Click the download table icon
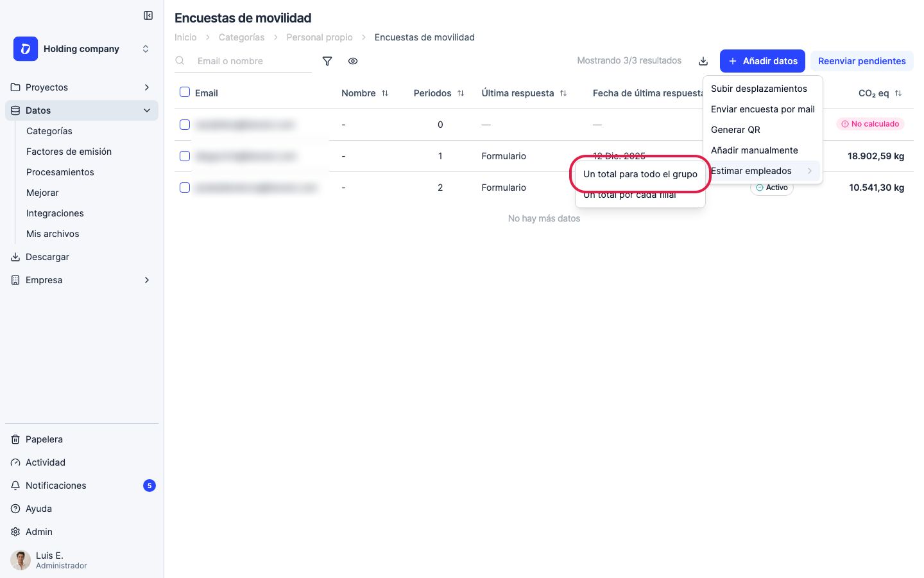 [703, 61]
